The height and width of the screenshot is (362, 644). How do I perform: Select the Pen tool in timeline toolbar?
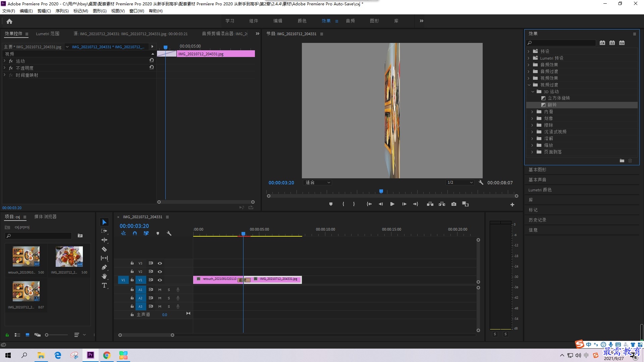click(x=104, y=267)
